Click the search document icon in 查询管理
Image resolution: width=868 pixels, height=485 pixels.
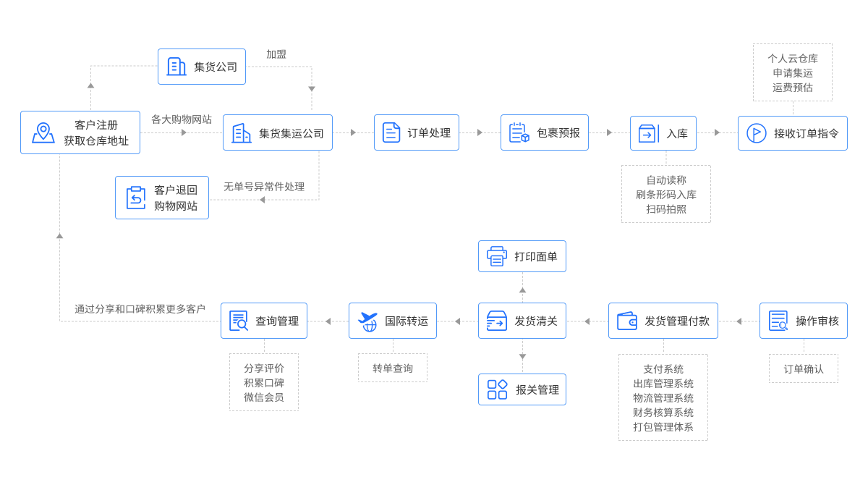[239, 321]
